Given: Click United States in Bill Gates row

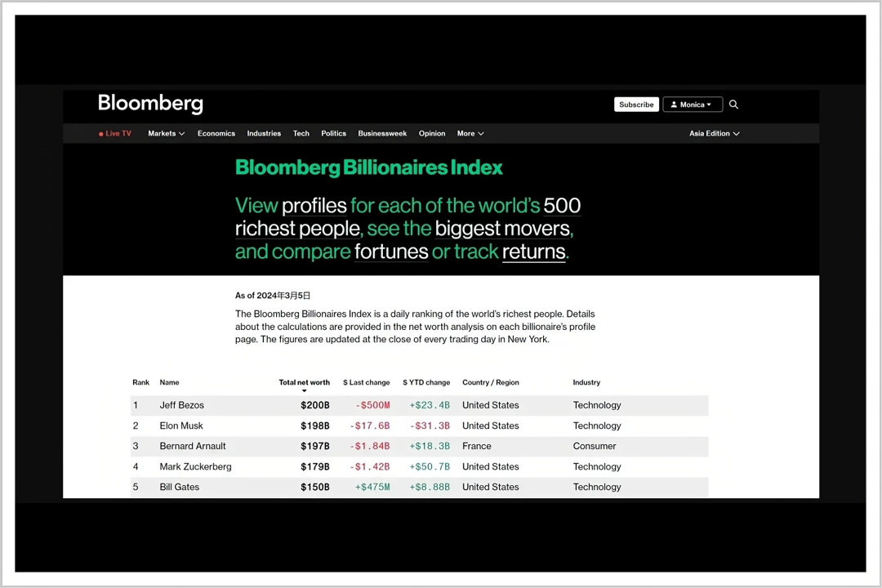Looking at the screenshot, I should [491, 488].
